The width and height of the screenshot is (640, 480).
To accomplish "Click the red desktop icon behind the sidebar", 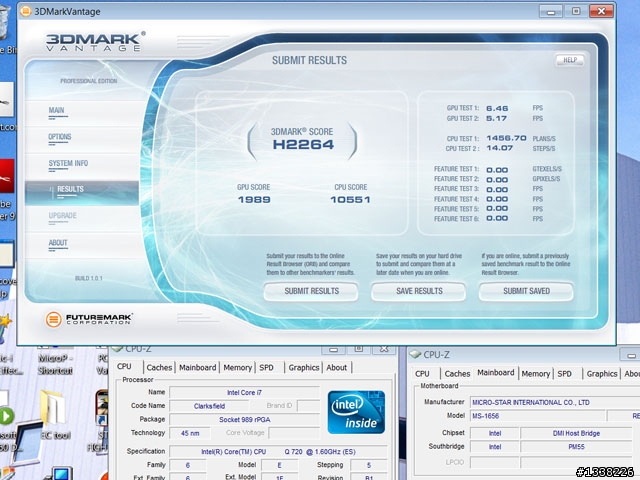I will pos(7,176).
